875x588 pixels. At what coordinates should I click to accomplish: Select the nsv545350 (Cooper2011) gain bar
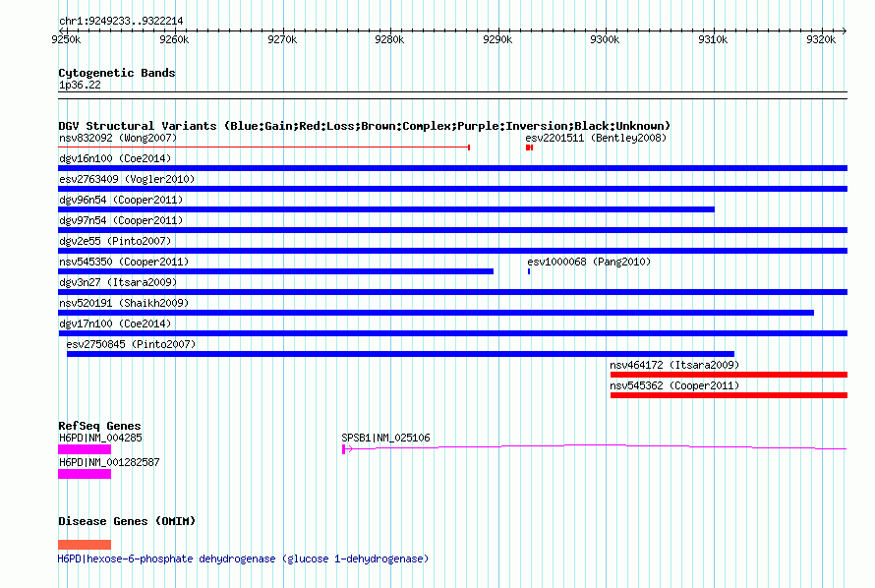[x=275, y=271]
